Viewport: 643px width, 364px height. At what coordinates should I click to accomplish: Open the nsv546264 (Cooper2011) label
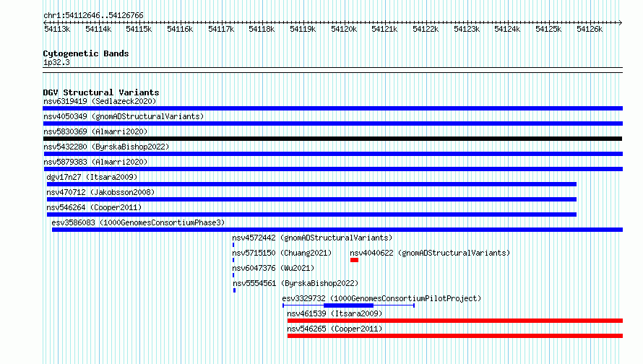[x=94, y=207]
